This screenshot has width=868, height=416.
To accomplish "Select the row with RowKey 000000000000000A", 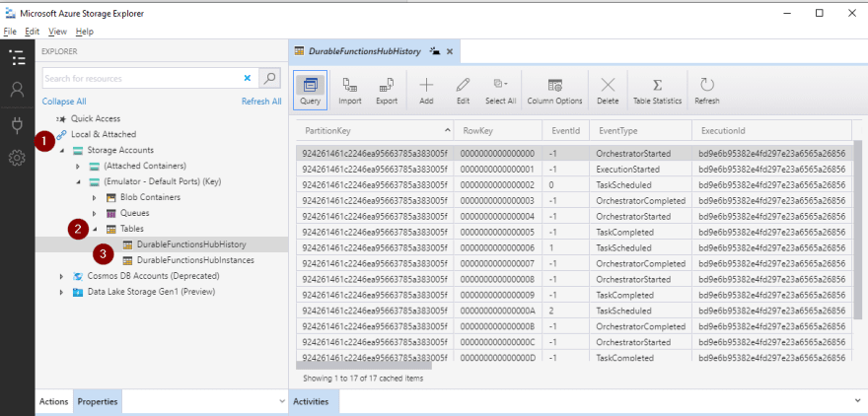I will tap(573, 311).
